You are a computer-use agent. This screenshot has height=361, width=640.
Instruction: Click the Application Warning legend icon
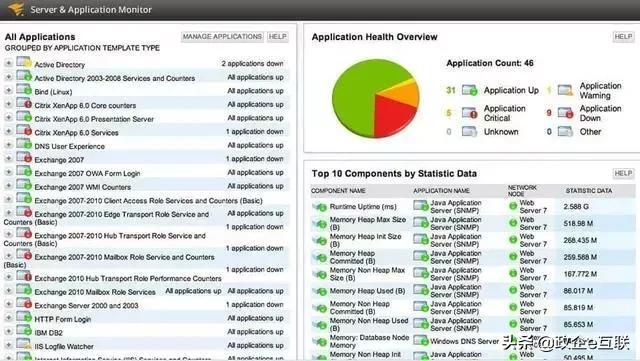(566, 90)
